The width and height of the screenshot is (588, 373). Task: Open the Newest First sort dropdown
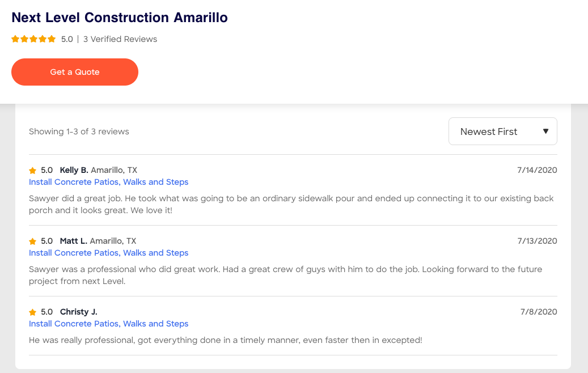tap(502, 131)
